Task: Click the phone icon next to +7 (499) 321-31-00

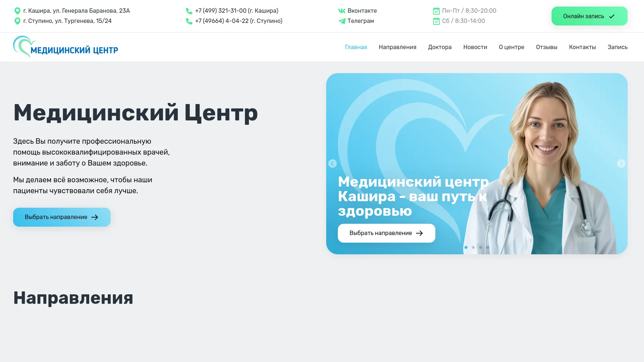Action: (189, 11)
